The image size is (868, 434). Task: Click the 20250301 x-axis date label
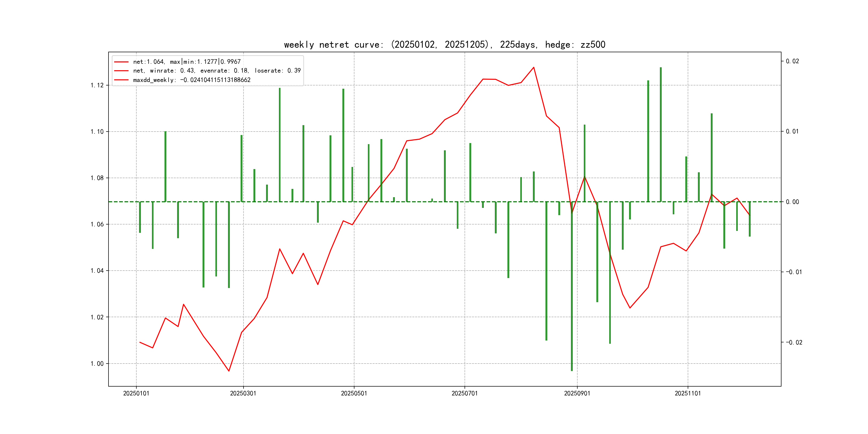pos(243,393)
